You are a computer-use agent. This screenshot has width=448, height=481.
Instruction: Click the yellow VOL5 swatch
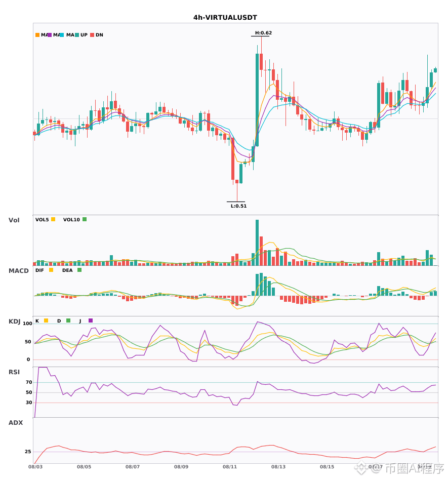(x=53, y=219)
